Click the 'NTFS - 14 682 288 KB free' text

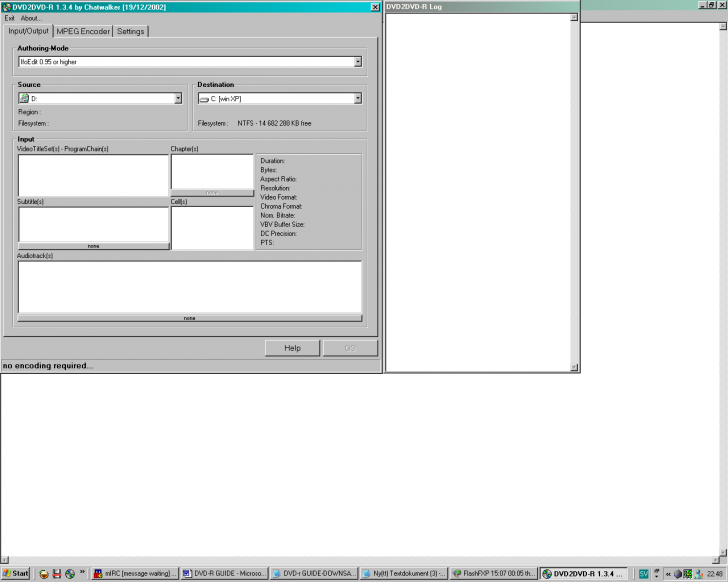pyautogui.click(x=274, y=123)
